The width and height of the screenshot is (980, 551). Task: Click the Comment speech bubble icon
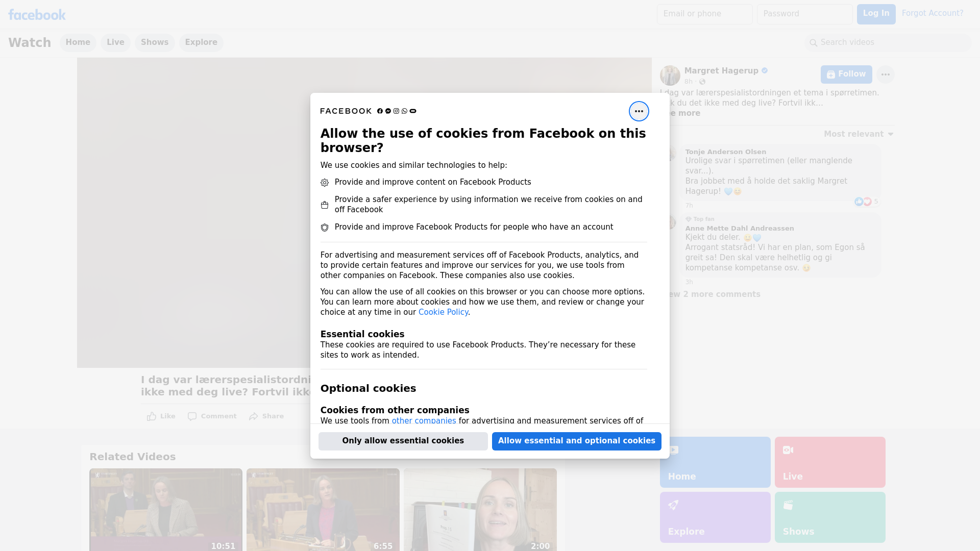[192, 416]
